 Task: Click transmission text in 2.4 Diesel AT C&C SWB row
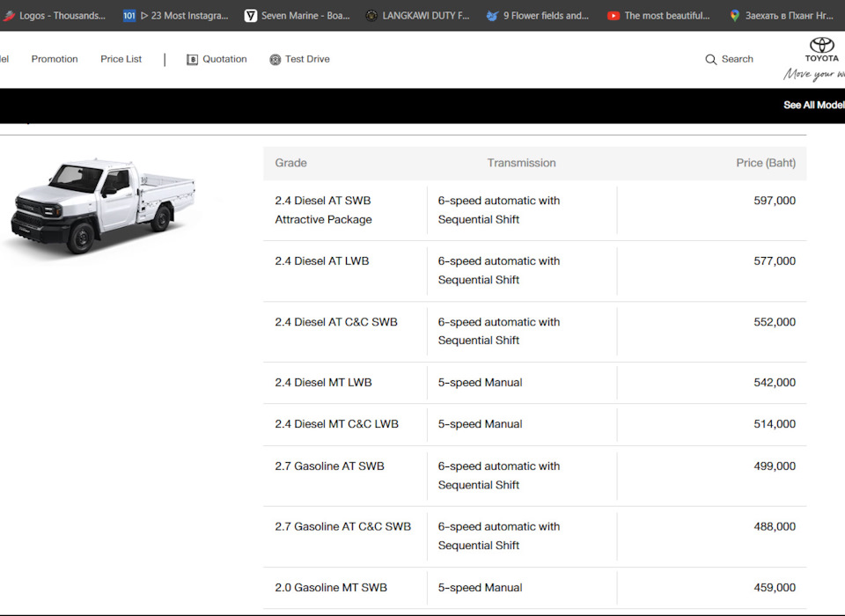point(498,331)
